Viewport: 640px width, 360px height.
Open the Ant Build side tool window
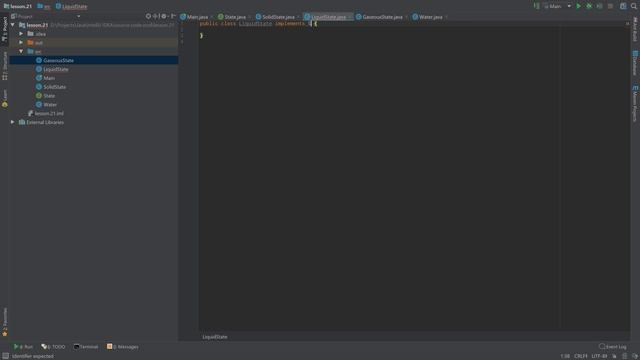(635, 29)
